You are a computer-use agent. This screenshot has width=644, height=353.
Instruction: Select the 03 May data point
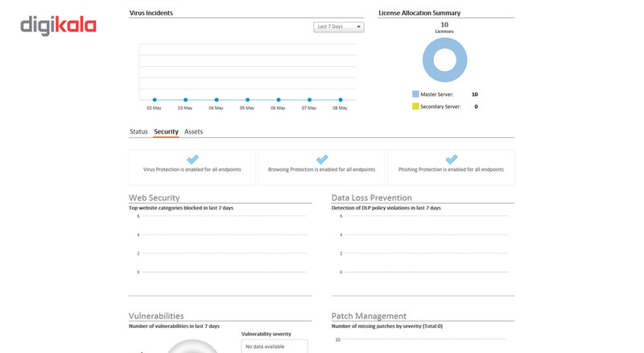tap(186, 100)
